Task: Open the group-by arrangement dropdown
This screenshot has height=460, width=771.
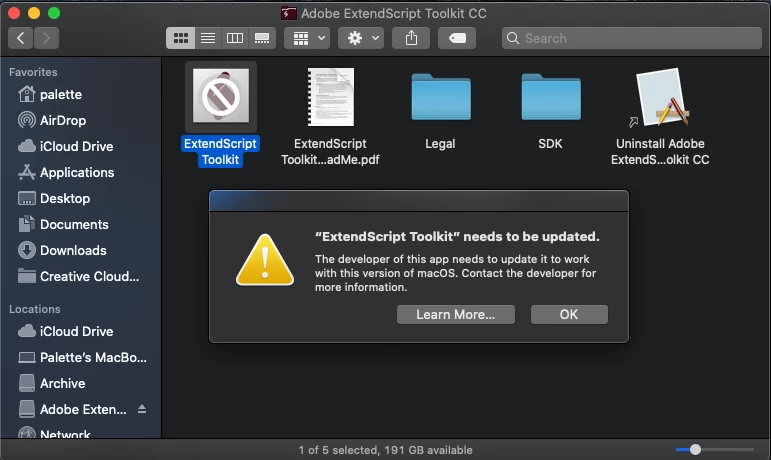Action: [308, 38]
